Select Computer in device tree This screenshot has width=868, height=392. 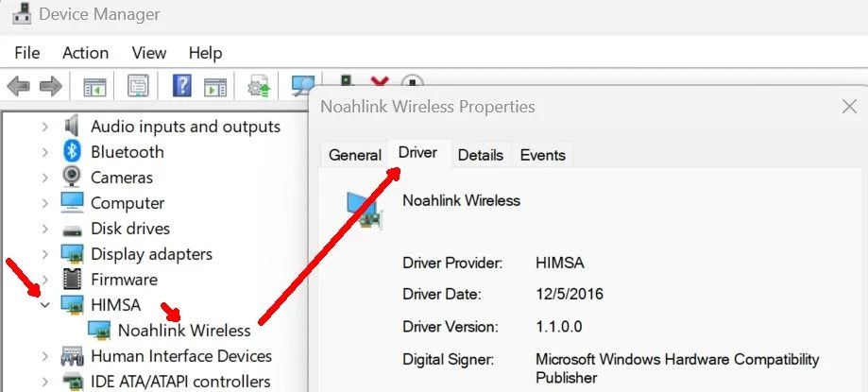coord(128,203)
